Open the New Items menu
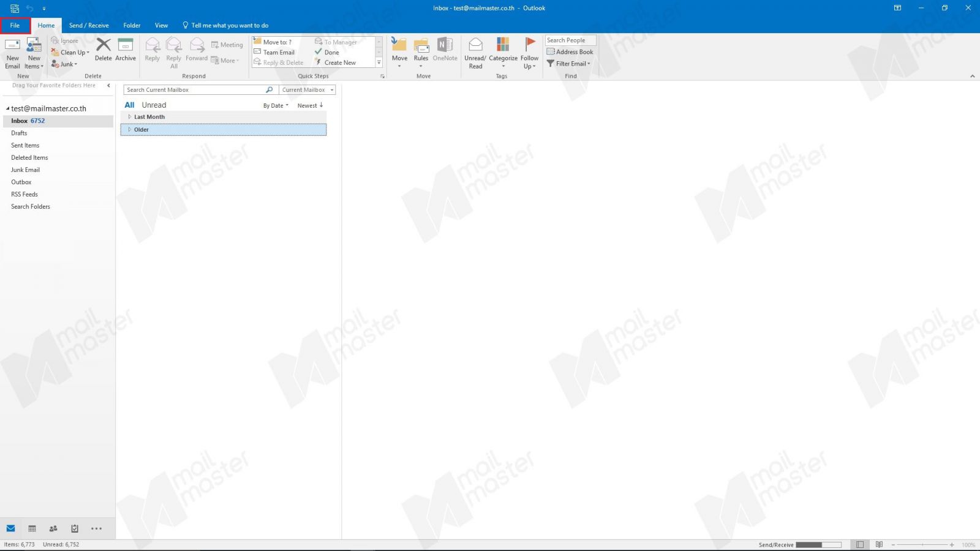Image resolution: width=980 pixels, height=551 pixels. click(34, 53)
